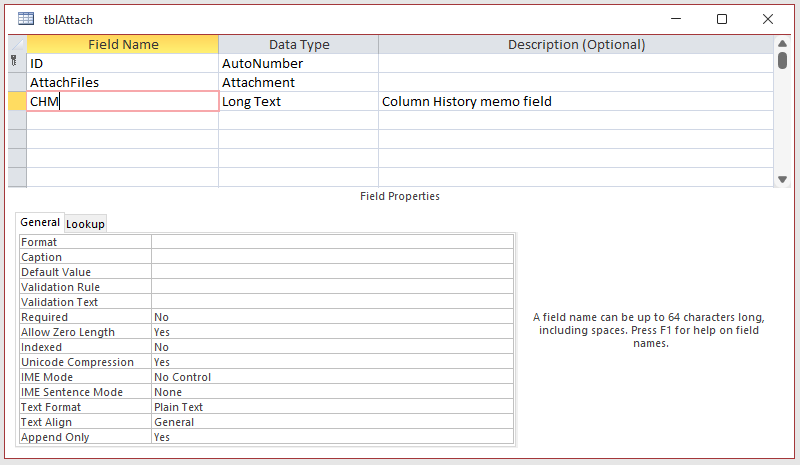
Task: Select the AttachFiles row selector
Action: pos(17,82)
